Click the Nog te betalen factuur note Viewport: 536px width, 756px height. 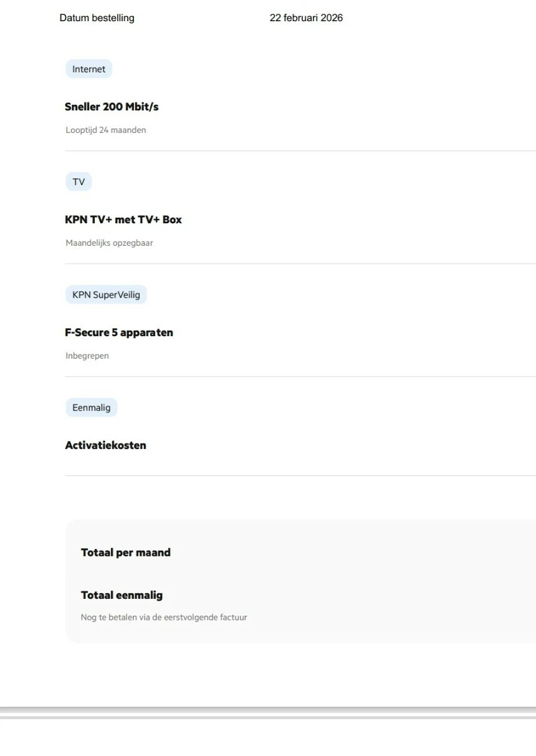coord(164,618)
